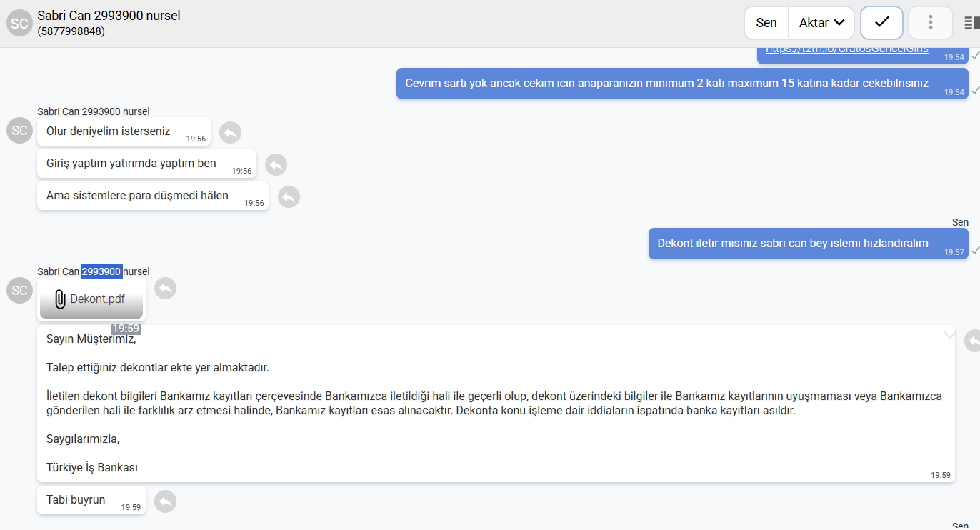Expand the chevron on the bank message
This screenshot has width=980, height=530.
pos(949,334)
